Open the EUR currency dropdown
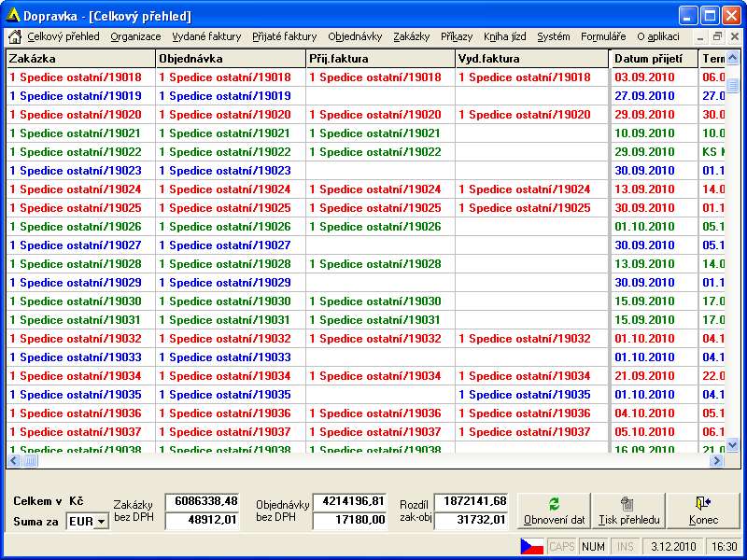Screen dimensions: 747x560 (x=101, y=522)
